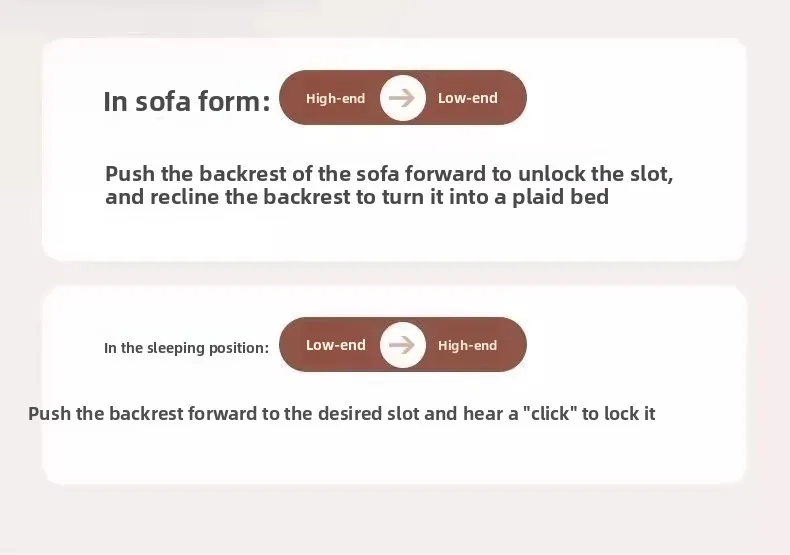Select High-end label beside "In sofa form"
The image size is (790, 555).
[336, 98]
